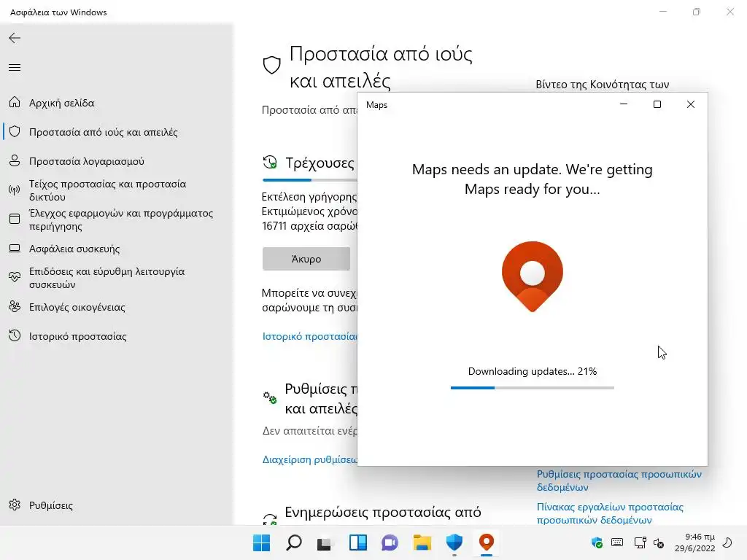Click the Maps location pin logo
Image resolution: width=747 pixels, height=560 pixels.
click(x=532, y=276)
